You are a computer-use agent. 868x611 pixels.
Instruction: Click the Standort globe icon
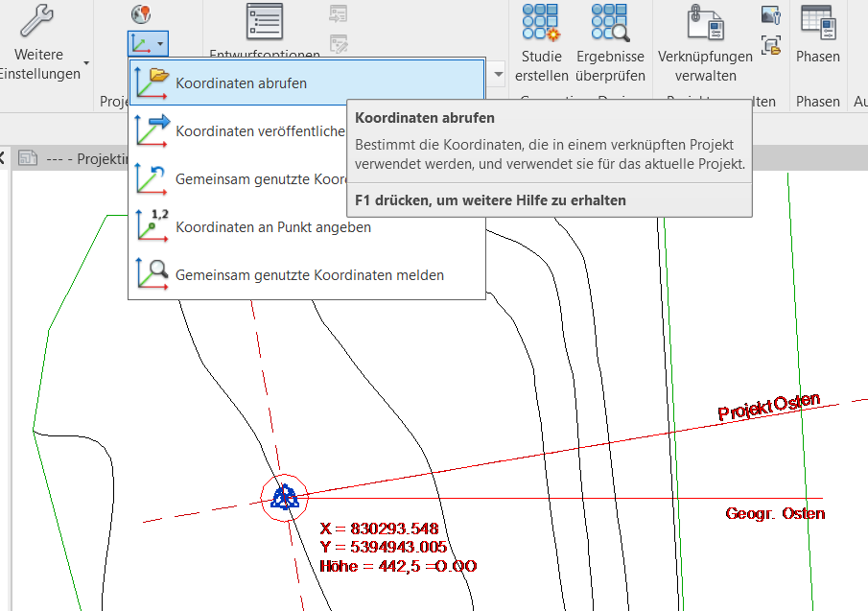[x=141, y=13]
